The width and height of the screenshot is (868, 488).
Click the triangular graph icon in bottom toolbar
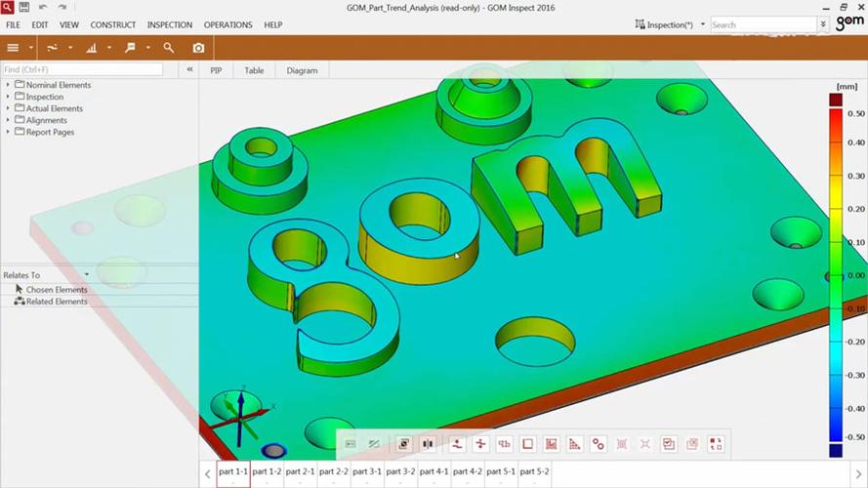(x=575, y=444)
